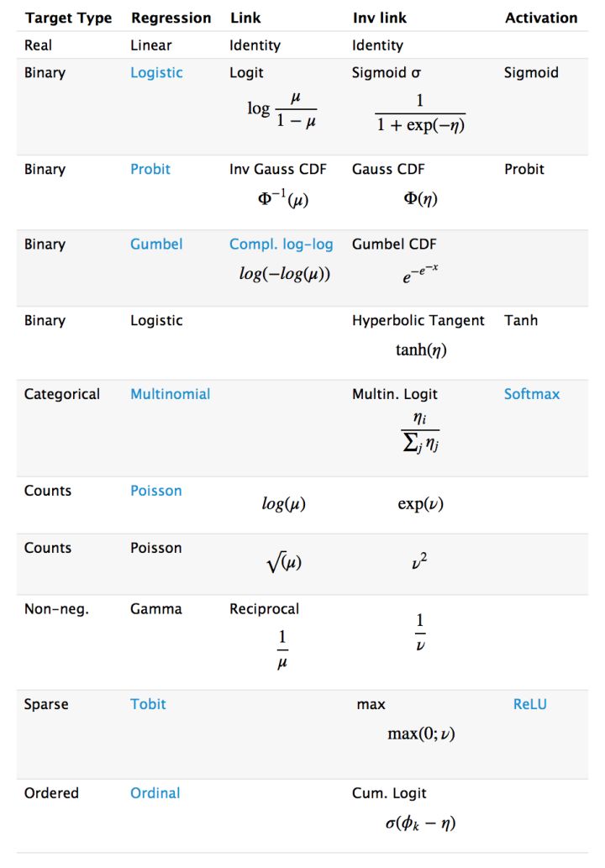Follow the ReLU activation link

click(x=529, y=704)
